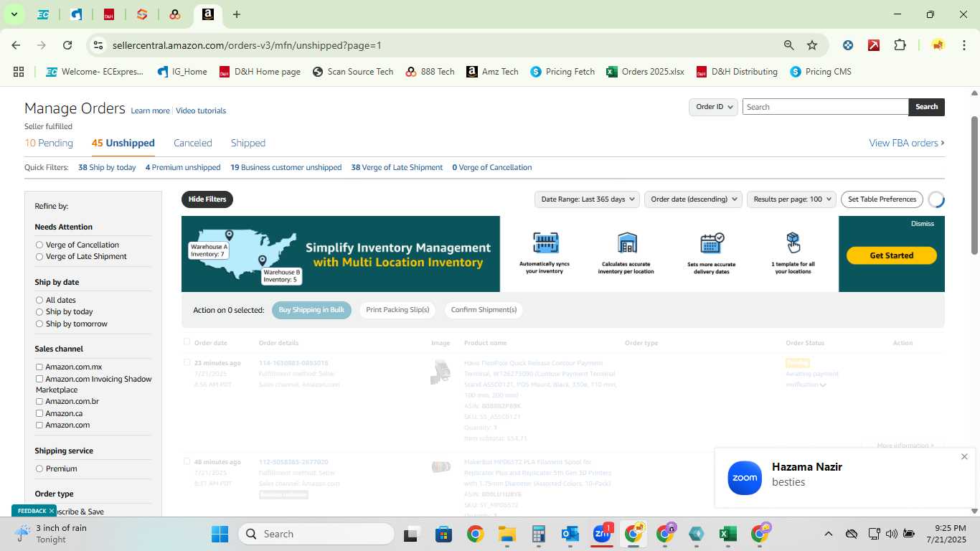The width and height of the screenshot is (980, 551).
Task: Apply the 19 Business customer unshipped filter
Action: 286,167
